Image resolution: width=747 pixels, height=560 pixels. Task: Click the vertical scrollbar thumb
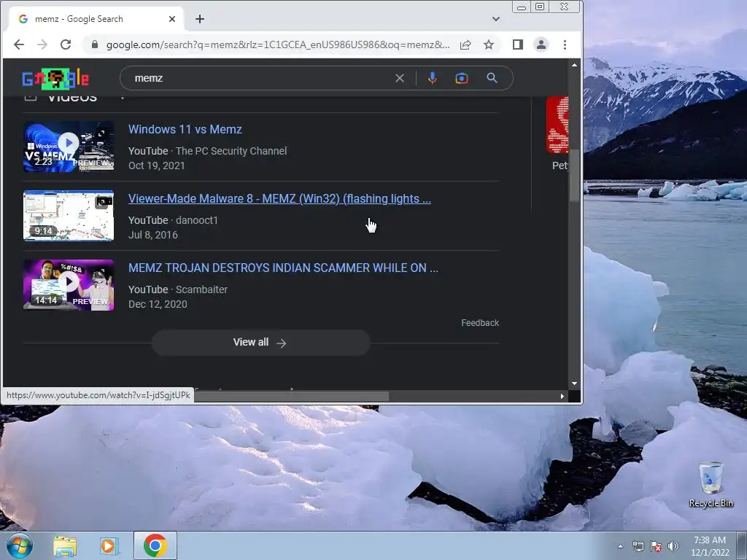pyautogui.click(x=574, y=175)
